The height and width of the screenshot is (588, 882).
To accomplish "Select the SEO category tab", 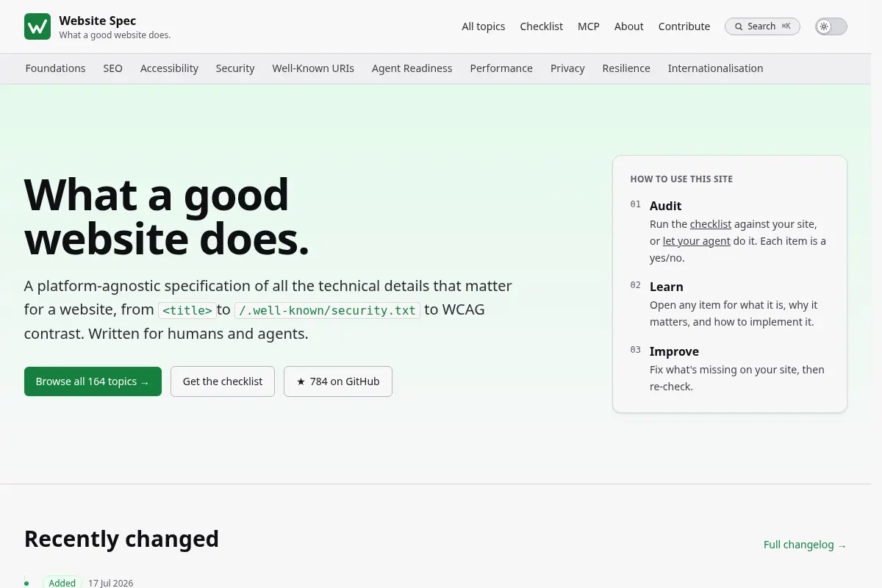I will [x=113, y=68].
